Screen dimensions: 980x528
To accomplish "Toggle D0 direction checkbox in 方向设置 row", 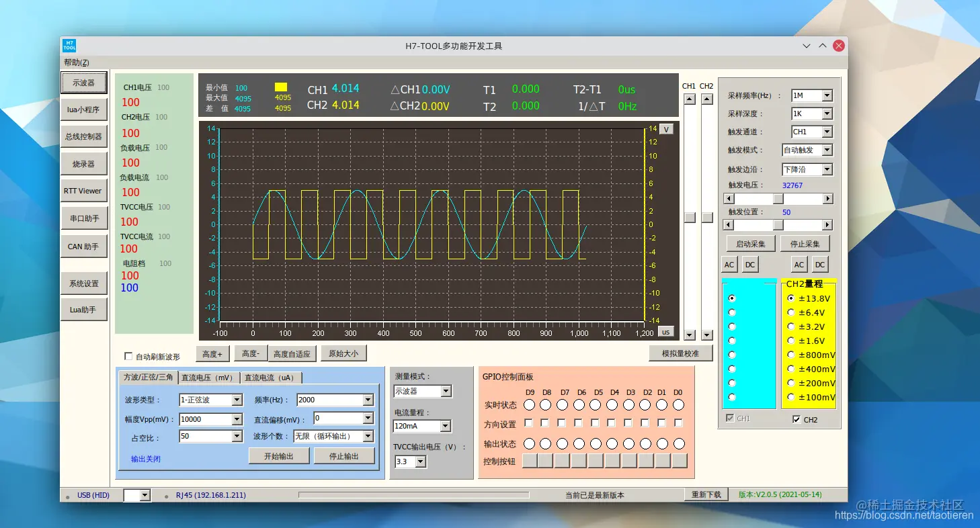I will point(679,423).
